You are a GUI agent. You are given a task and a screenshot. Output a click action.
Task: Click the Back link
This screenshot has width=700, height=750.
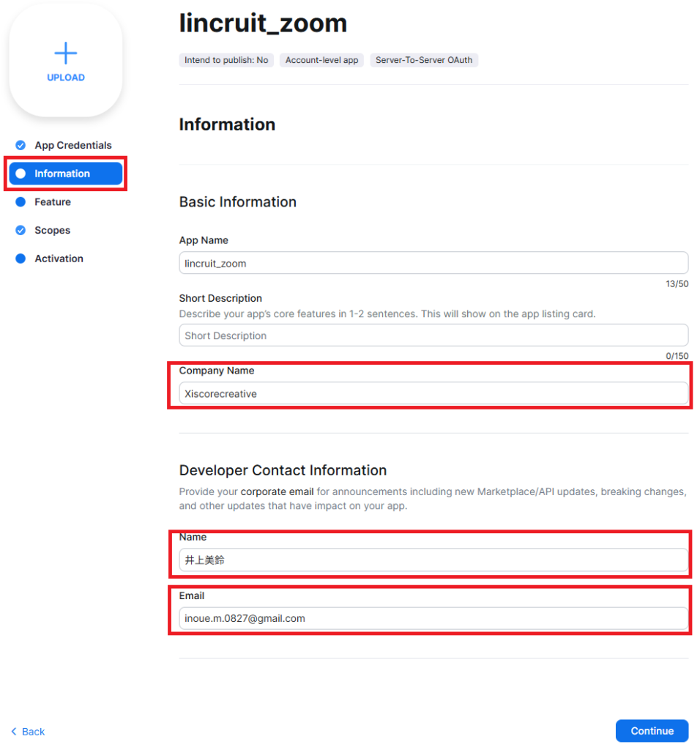[x=33, y=732]
